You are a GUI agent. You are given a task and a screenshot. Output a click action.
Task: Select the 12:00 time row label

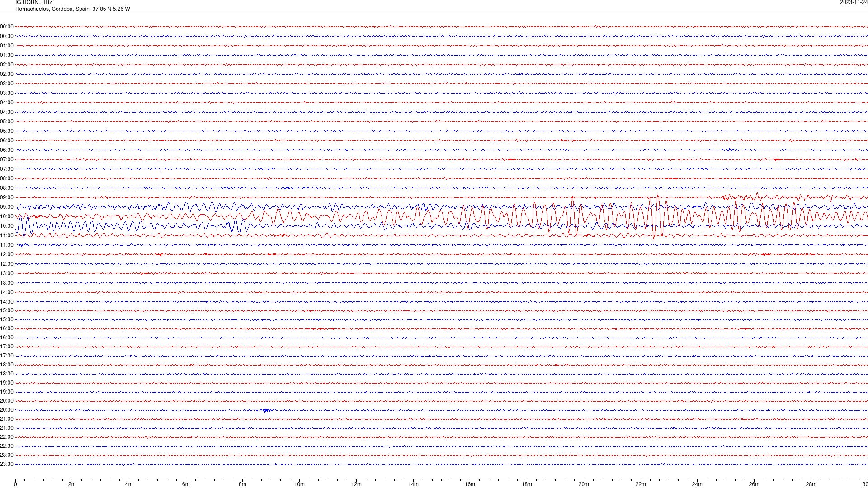coord(7,254)
